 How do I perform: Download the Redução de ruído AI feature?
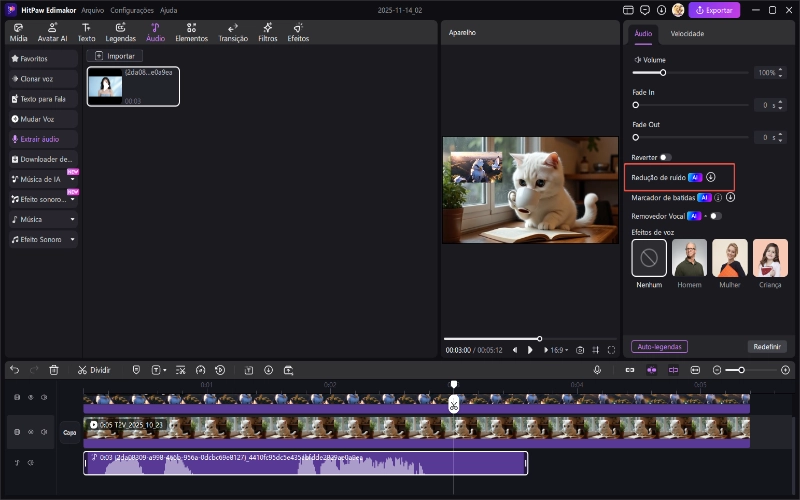710,177
